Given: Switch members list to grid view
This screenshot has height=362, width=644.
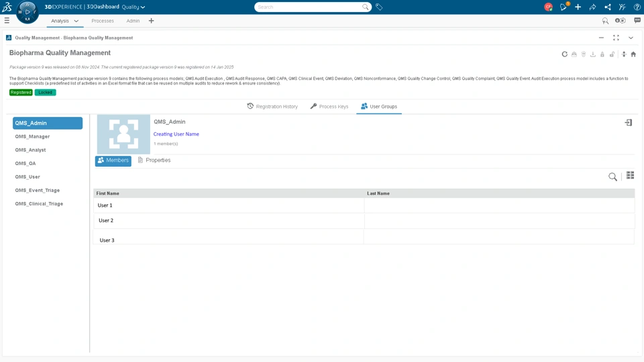Looking at the screenshot, I should 630,176.
